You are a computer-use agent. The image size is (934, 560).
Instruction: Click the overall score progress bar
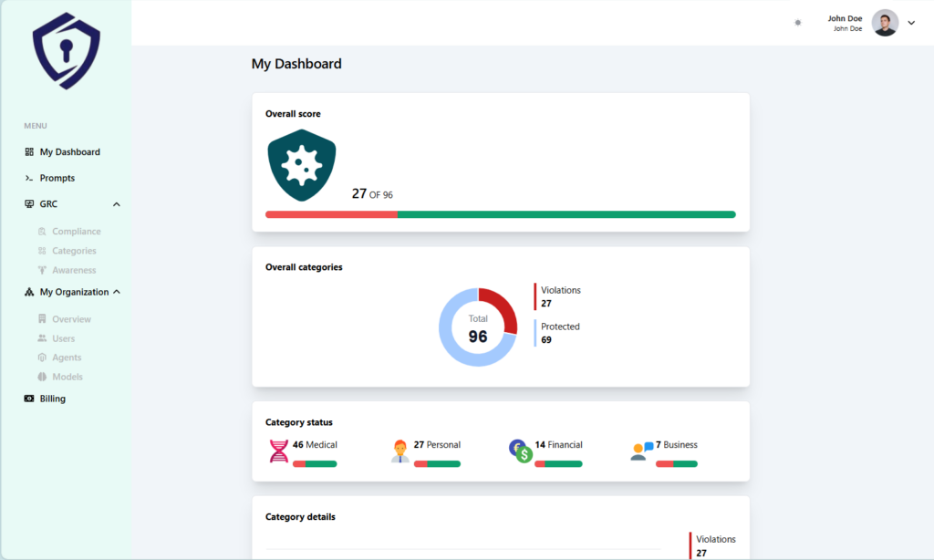tap(500, 214)
